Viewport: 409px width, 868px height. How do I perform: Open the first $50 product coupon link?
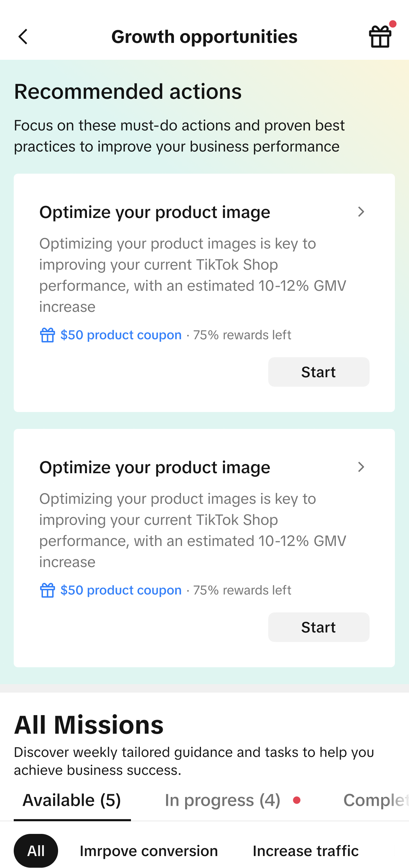(121, 335)
